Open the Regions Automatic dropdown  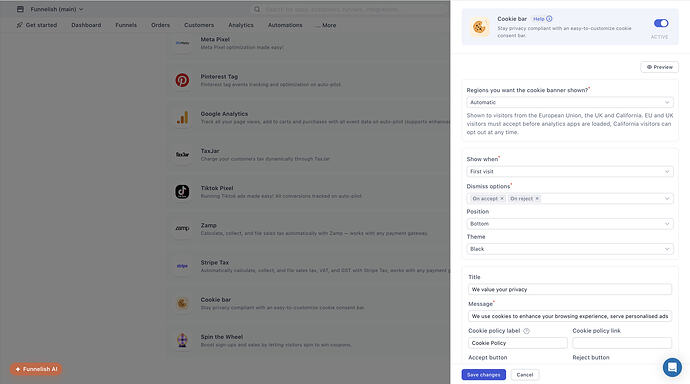[569, 102]
